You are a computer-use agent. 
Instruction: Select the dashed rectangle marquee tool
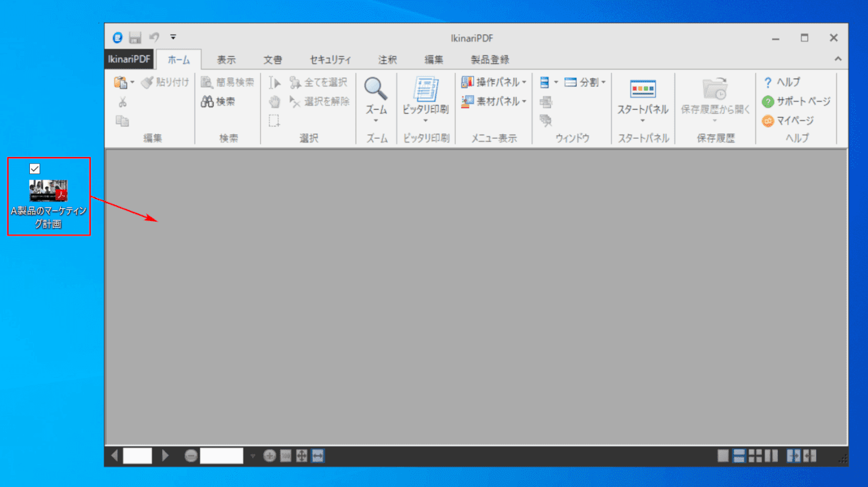coord(275,121)
